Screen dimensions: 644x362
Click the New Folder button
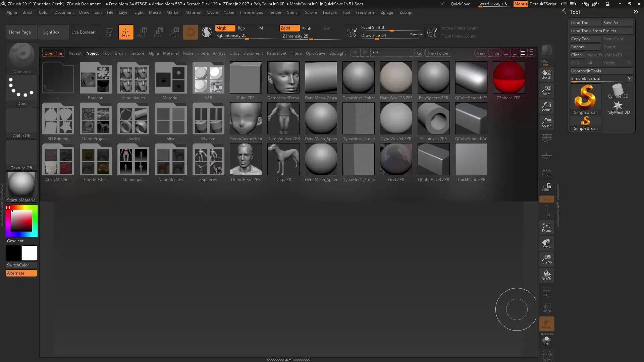coord(438,53)
